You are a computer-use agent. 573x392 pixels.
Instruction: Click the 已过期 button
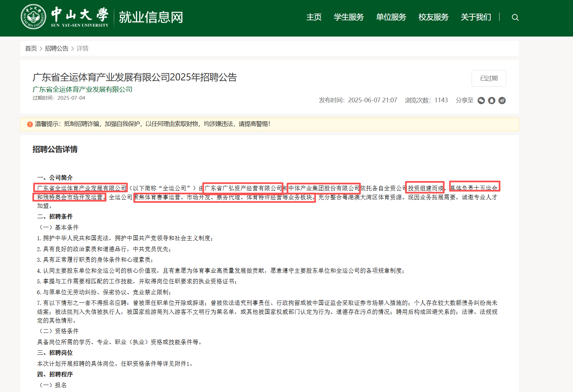(x=489, y=78)
